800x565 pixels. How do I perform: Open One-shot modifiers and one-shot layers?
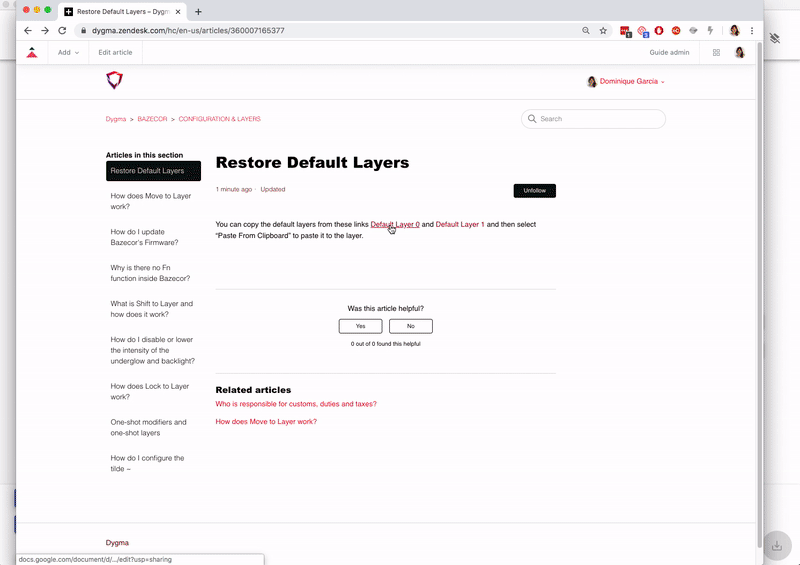tap(148, 427)
